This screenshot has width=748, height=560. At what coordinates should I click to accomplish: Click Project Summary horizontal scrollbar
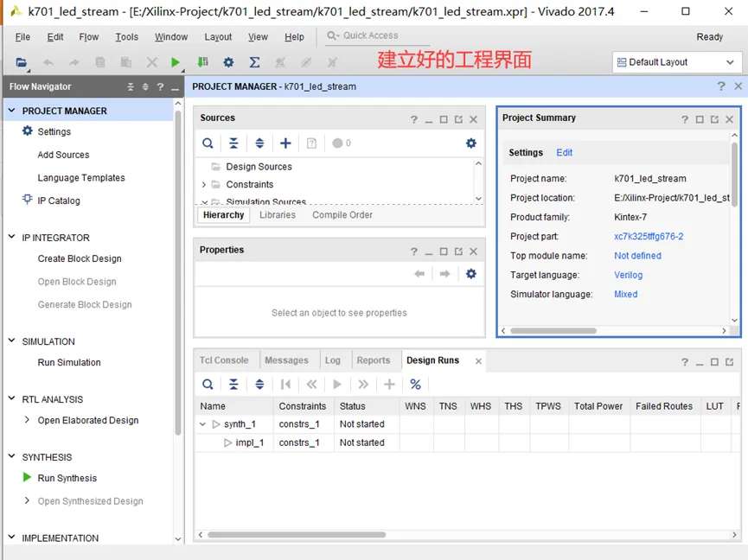click(x=553, y=331)
